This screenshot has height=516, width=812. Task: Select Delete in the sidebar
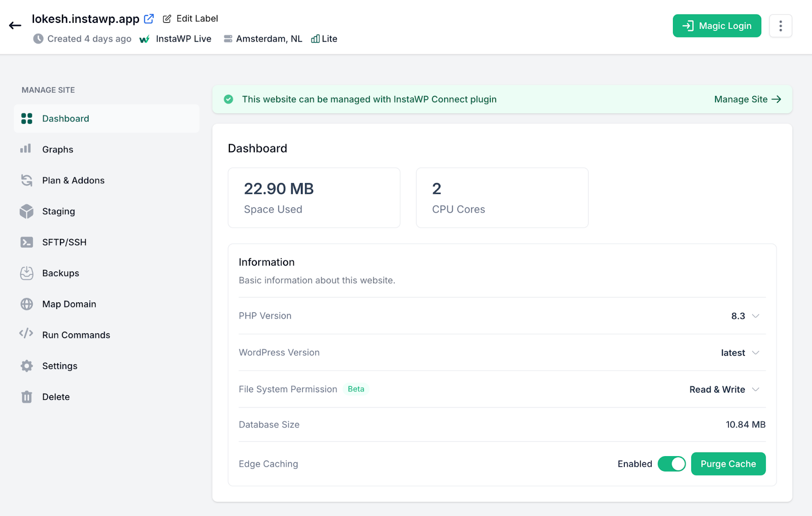coord(107,397)
